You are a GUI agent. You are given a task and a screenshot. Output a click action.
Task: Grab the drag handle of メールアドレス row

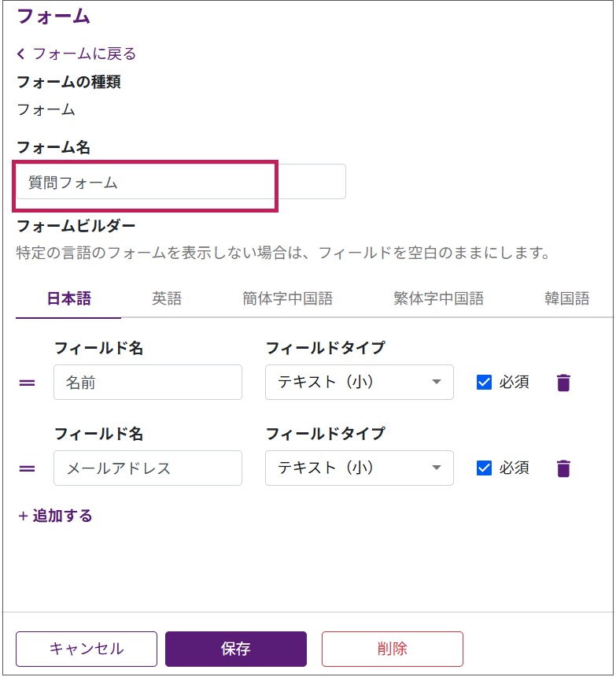pos(27,468)
